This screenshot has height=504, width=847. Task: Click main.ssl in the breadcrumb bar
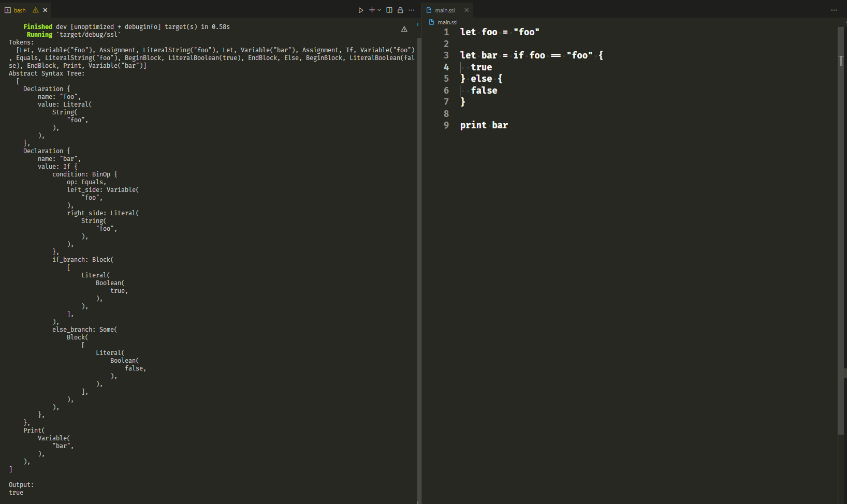coord(447,22)
